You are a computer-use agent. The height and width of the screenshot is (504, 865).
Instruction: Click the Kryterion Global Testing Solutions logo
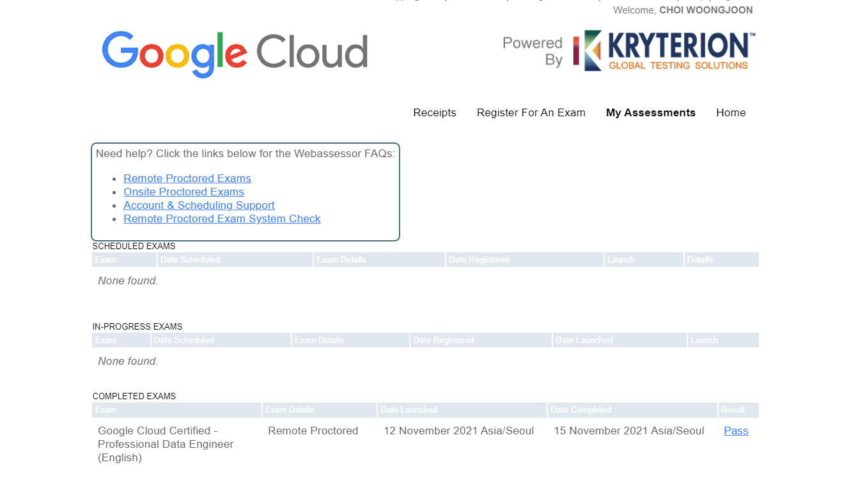664,50
